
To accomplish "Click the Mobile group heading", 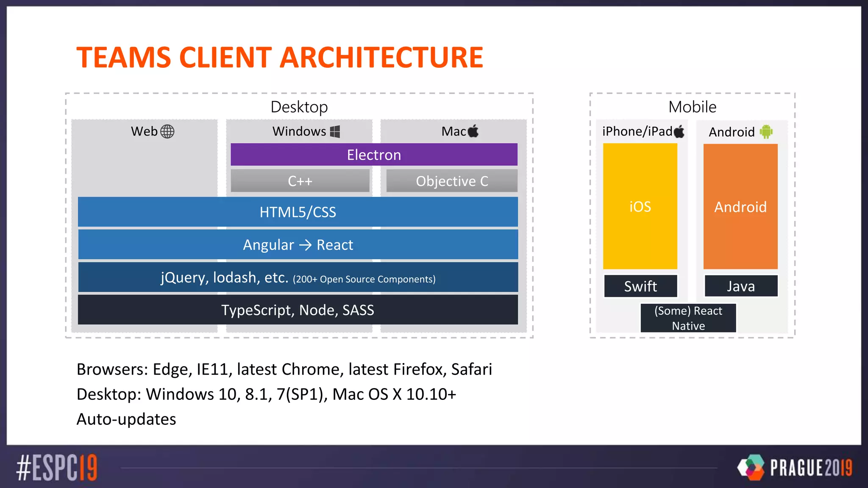I will [693, 107].
